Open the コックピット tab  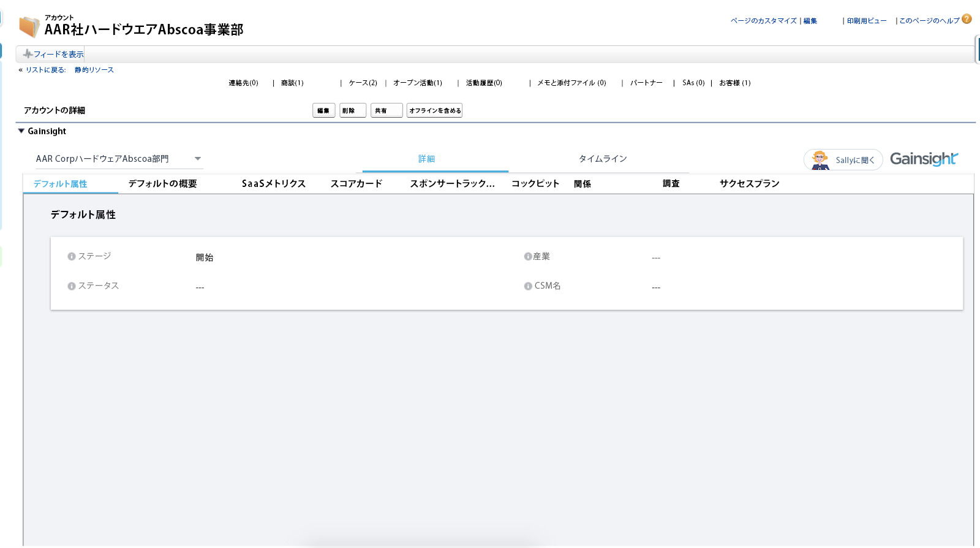536,184
